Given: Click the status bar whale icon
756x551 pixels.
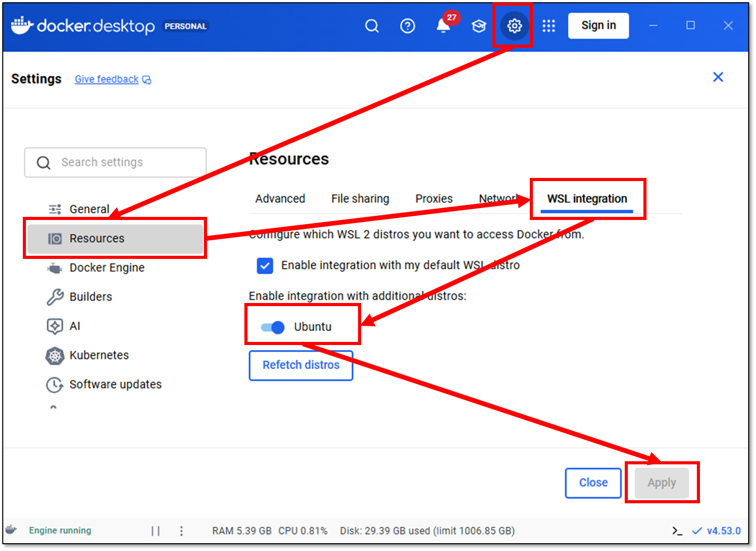Looking at the screenshot, I should coord(11,530).
